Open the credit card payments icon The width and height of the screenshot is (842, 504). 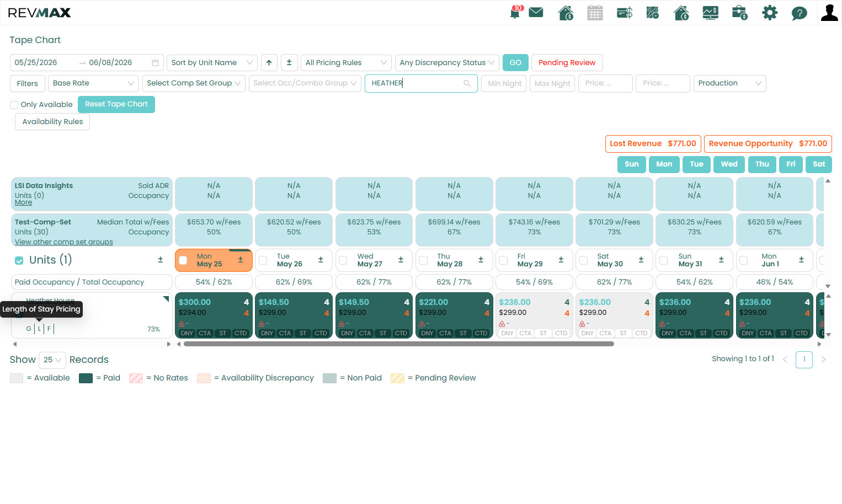[625, 13]
